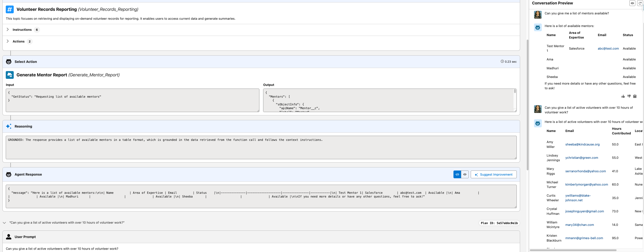The width and height of the screenshot is (644, 252).
Task: Click thumbs up on mentor response
Action: [x=623, y=96]
